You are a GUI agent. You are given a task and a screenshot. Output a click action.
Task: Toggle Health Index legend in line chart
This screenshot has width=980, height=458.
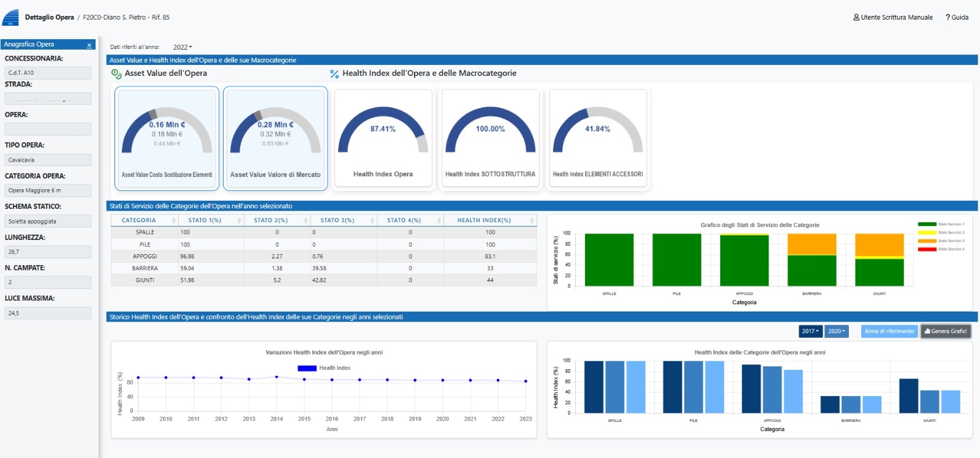pyautogui.click(x=324, y=368)
